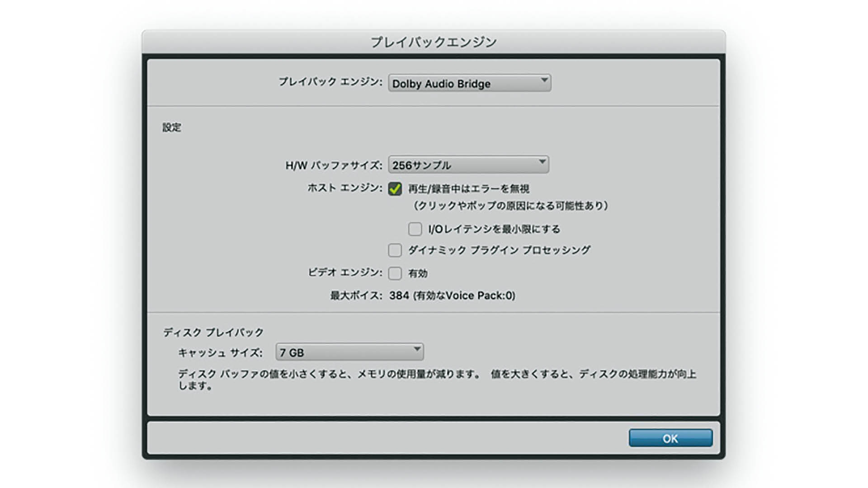Enable I/Oレイテンシを最小限にする checkbox

[415, 229]
